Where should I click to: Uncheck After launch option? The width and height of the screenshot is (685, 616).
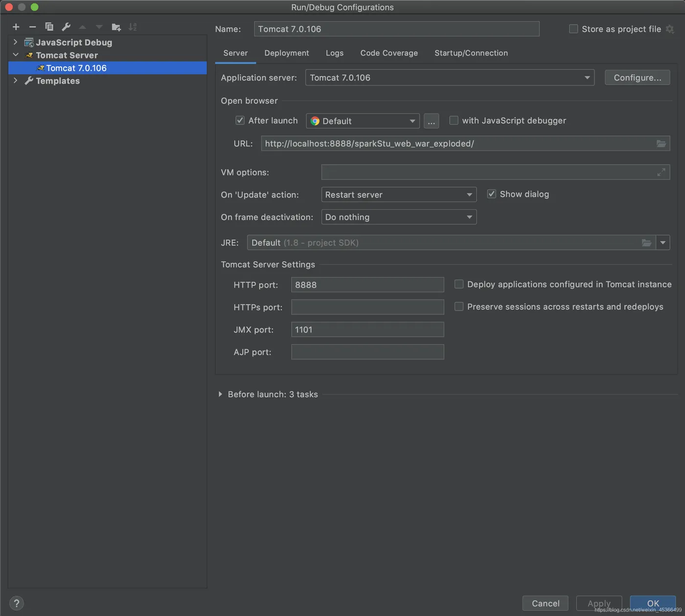[x=240, y=120]
